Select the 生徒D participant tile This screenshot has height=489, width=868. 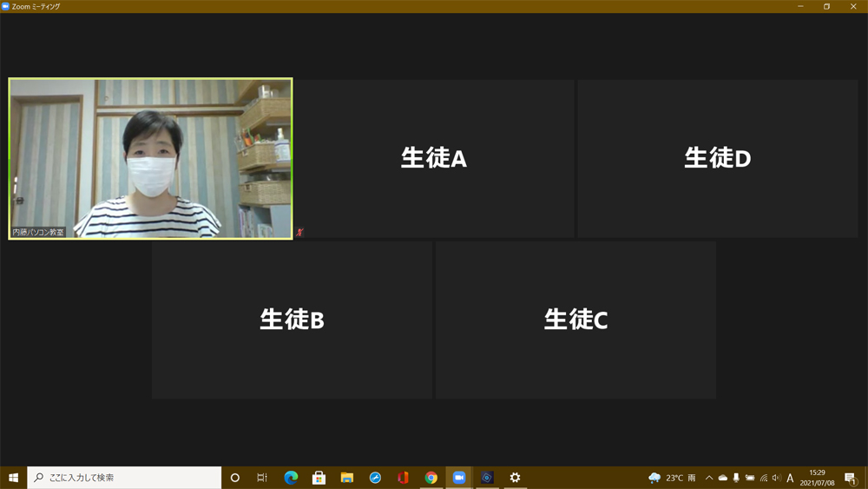click(x=718, y=158)
